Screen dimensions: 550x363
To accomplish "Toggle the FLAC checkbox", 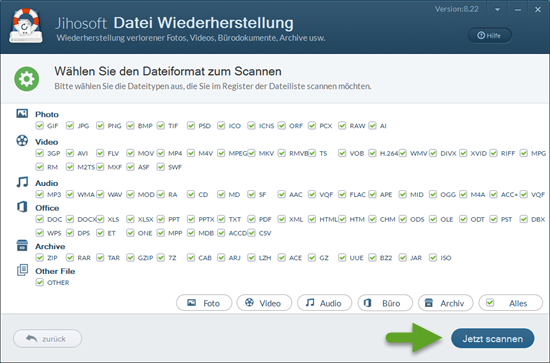I will [342, 194].
